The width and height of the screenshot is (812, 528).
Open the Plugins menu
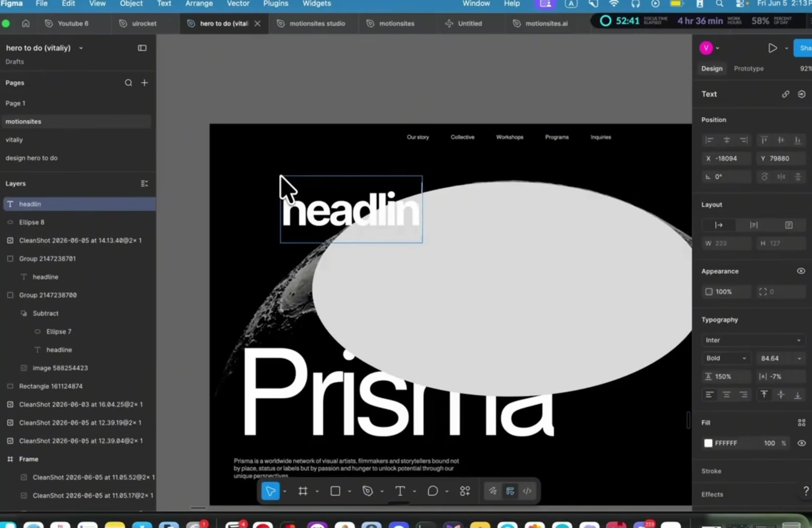[276, 3]
